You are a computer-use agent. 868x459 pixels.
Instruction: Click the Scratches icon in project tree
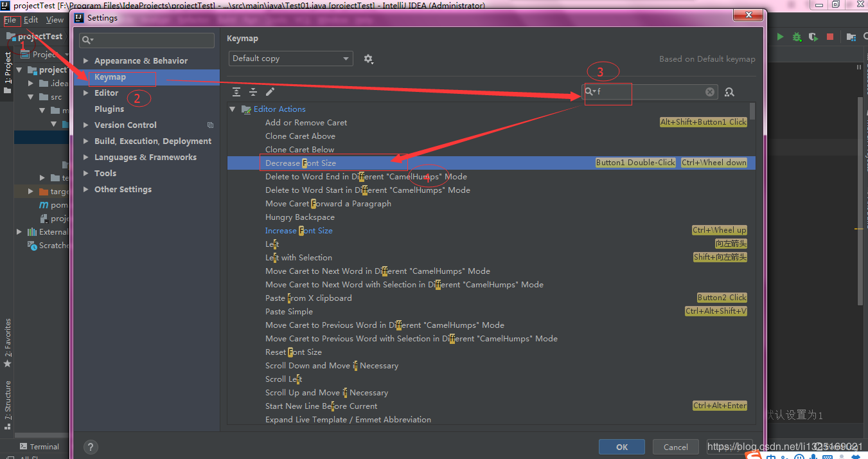pyautogui.click(x=32, y=245)
